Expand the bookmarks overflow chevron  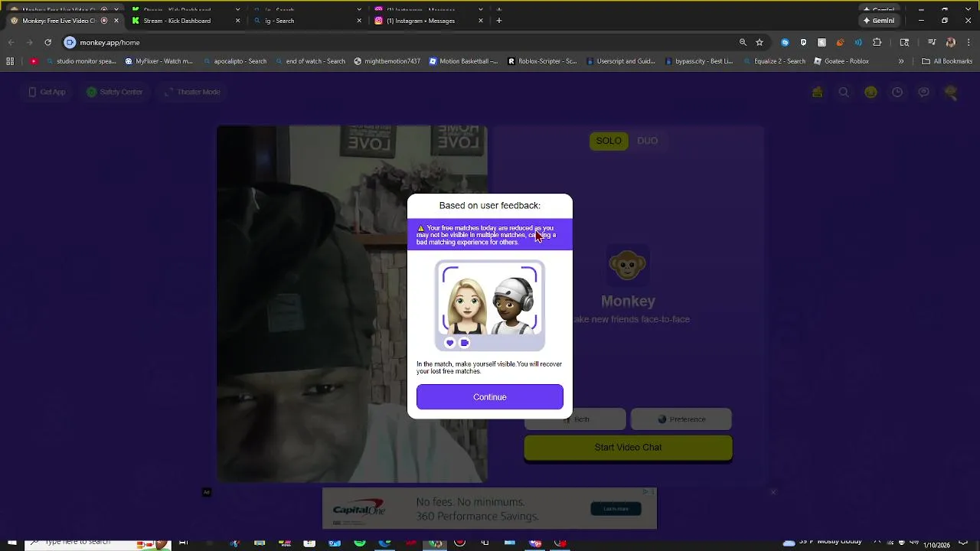(901, 61)
